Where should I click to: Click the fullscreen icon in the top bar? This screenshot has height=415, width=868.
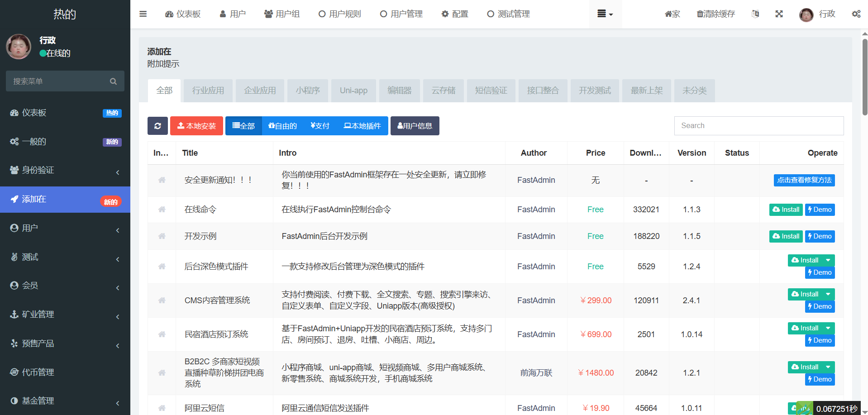779,14
